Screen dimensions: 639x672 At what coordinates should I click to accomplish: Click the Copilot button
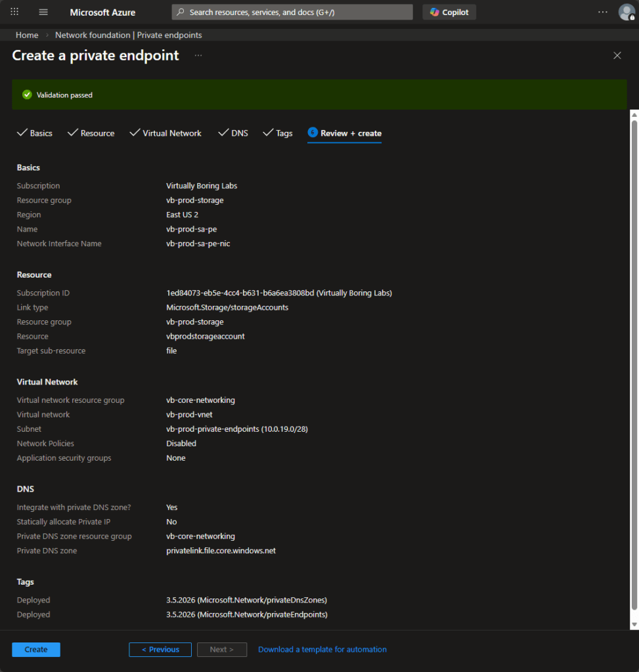click(449, 12)
